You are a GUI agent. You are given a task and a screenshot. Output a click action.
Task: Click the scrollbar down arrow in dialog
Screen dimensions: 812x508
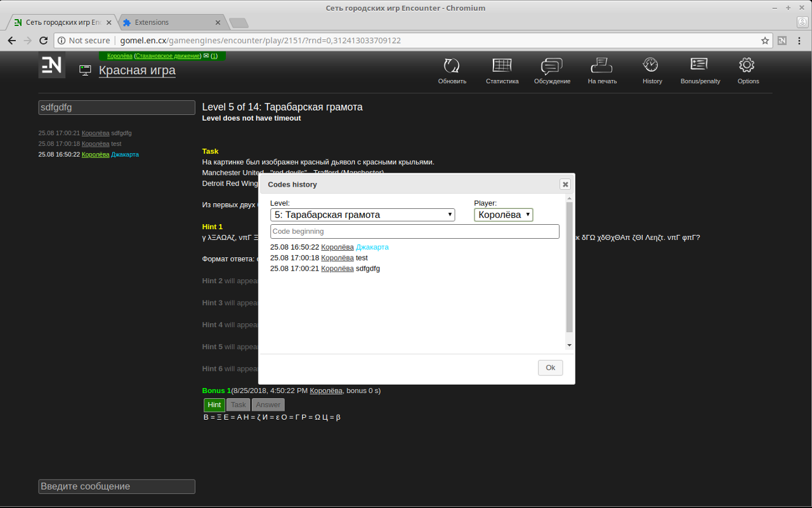(569, 345)
